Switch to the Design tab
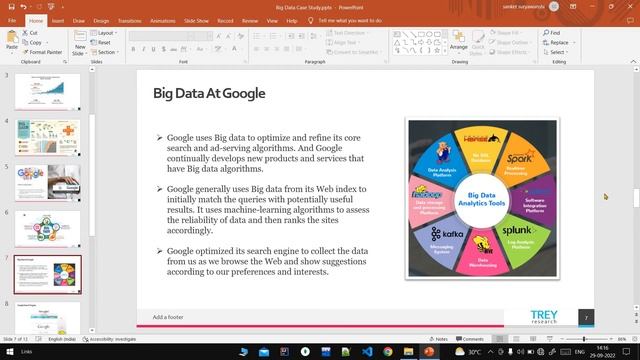The height and width of the screenshot is (360, 640). [101, 20]
